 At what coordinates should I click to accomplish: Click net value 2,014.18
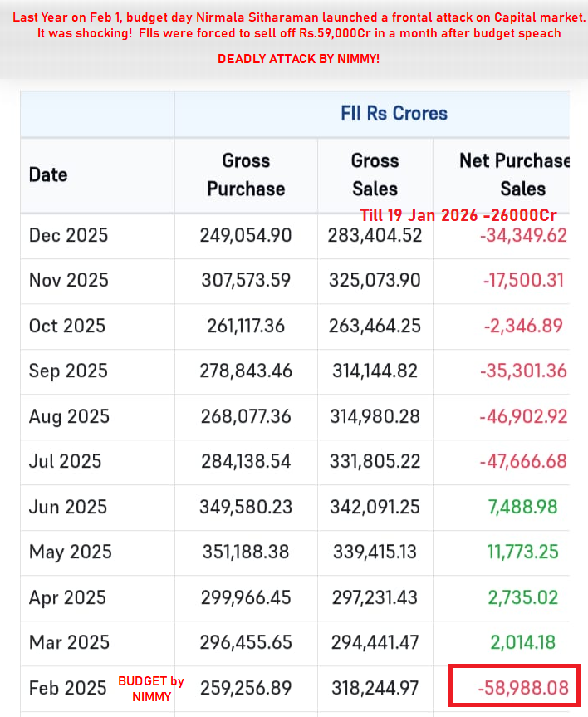[523, 642]
